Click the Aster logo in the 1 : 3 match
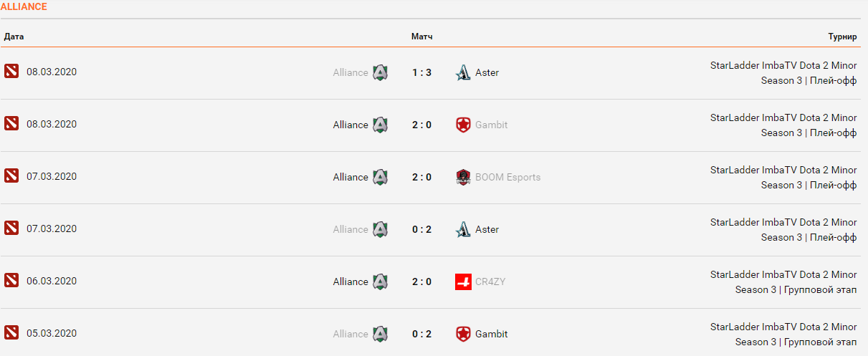The height and width of the screenshot is (356, 868). (x=463, y=72)
